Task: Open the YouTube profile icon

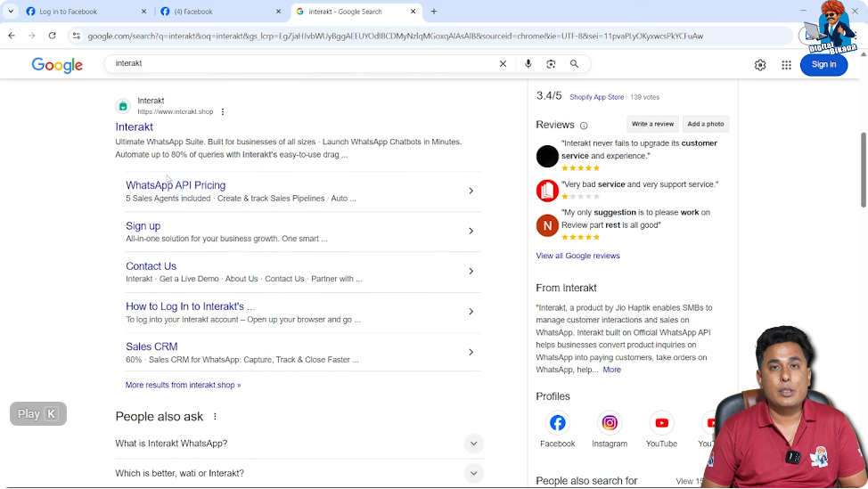Action: click(x=661, y=422)
